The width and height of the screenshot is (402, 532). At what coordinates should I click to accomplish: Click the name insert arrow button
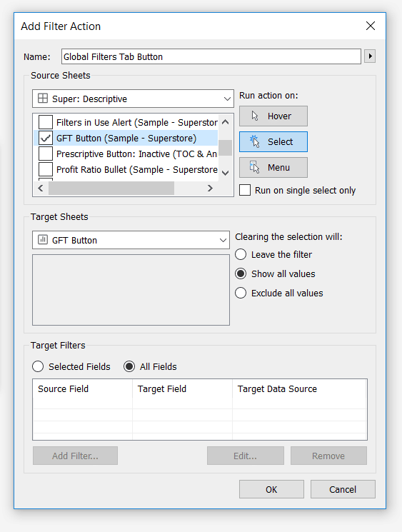(370, 56)
